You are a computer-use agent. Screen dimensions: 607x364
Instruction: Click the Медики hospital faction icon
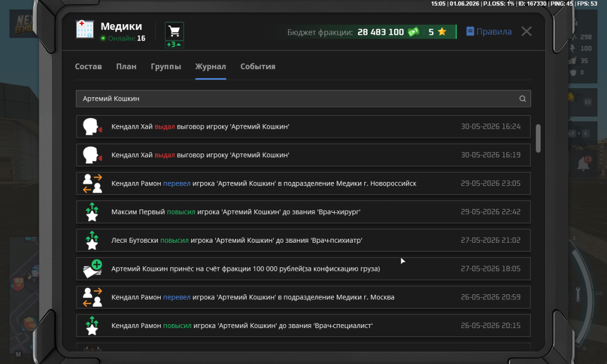84,29
